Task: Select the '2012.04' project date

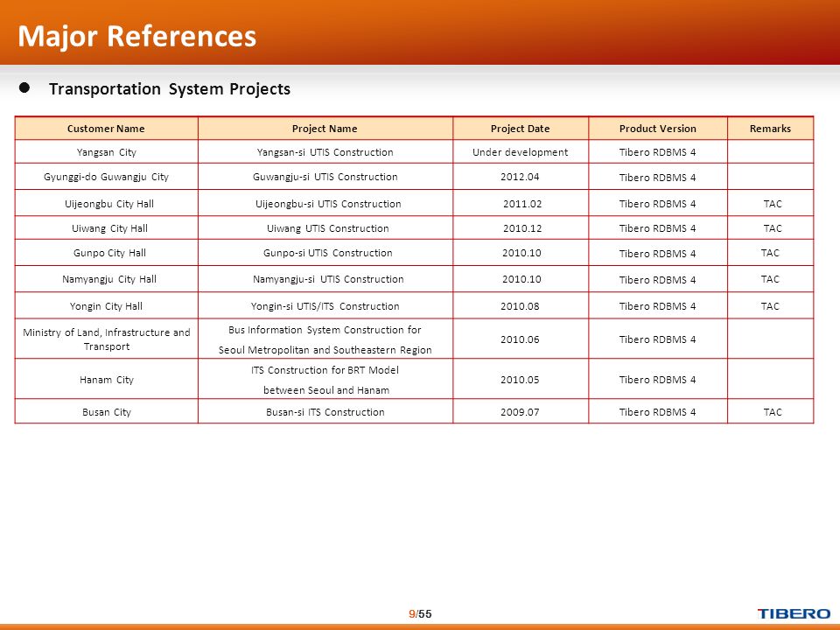Action: (x=520, y=177)
